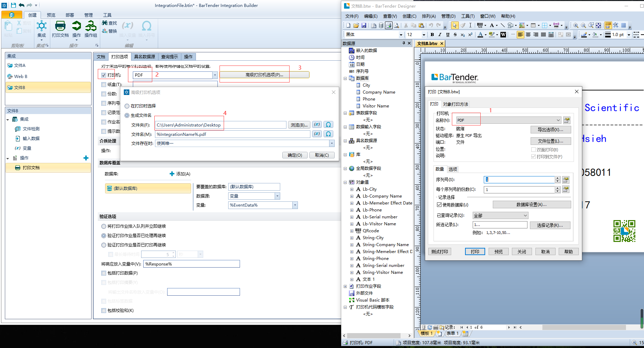Open the printer name dropdown in Print dialog

[x=558, y=120]
